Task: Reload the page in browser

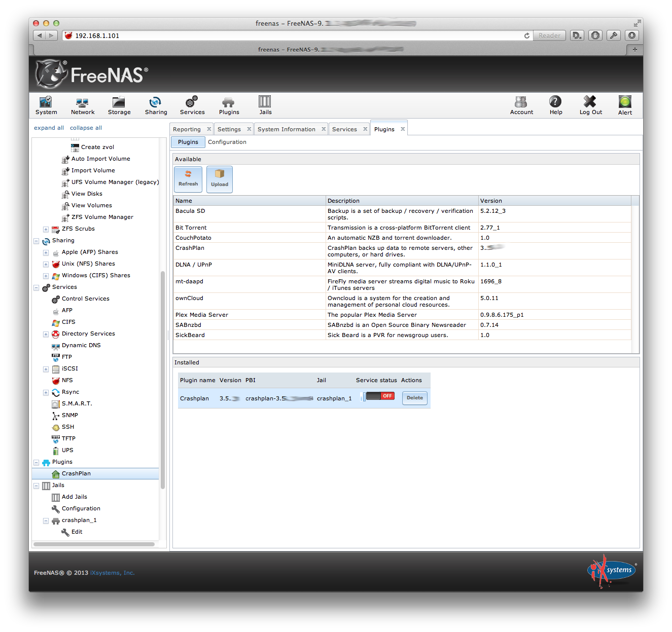Action: 527,35
